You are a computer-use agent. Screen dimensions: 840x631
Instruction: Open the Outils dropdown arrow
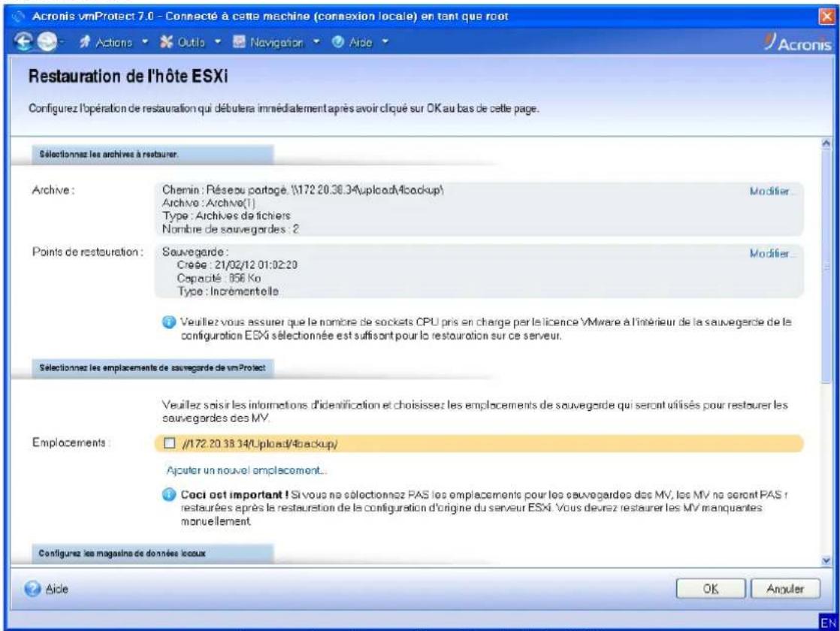217,42
